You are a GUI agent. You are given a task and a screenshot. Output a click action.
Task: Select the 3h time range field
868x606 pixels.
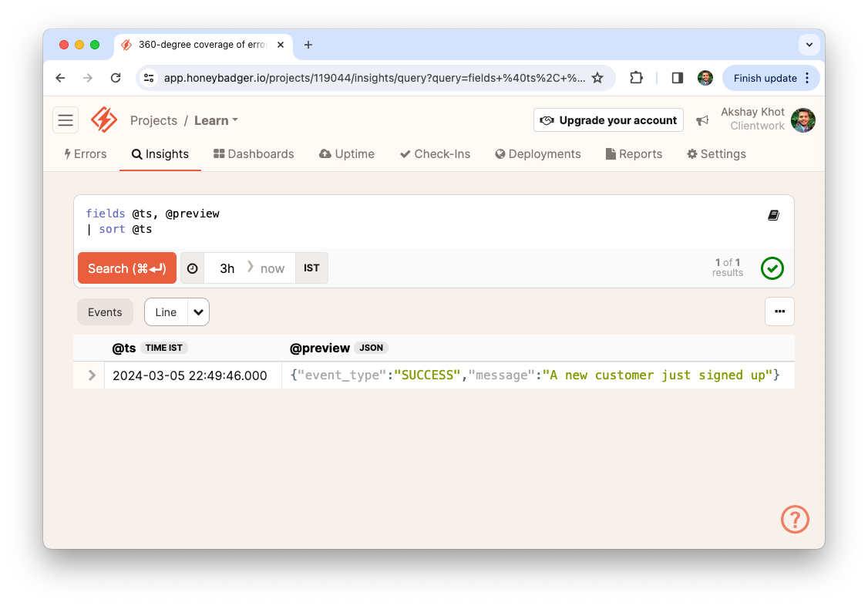click(227, 268)
